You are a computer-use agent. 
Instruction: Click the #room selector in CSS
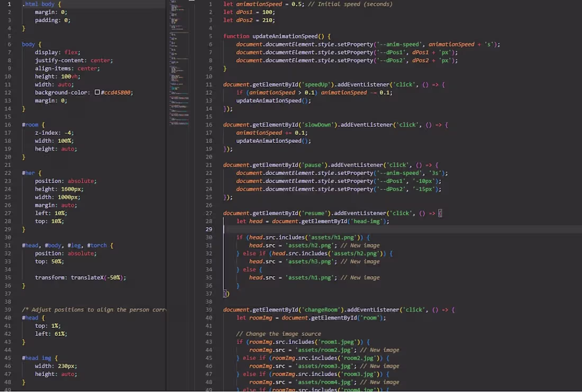(30, 125)
